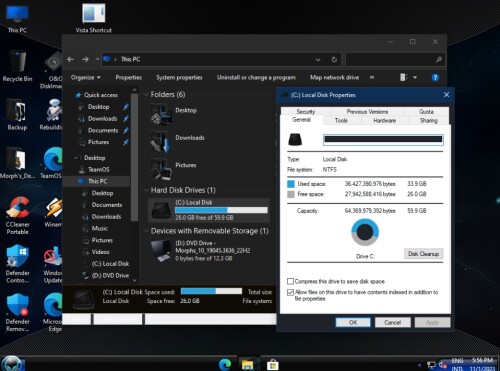Select the Backup desktop icon

[x=17, y=115]
